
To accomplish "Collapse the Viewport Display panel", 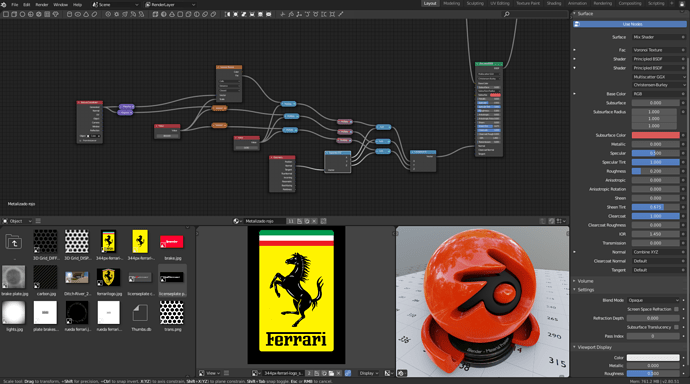I will [594, 347].
